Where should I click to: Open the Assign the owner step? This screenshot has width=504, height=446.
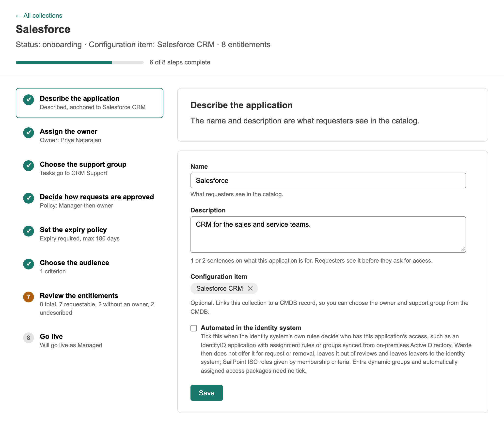coord(90,135)
